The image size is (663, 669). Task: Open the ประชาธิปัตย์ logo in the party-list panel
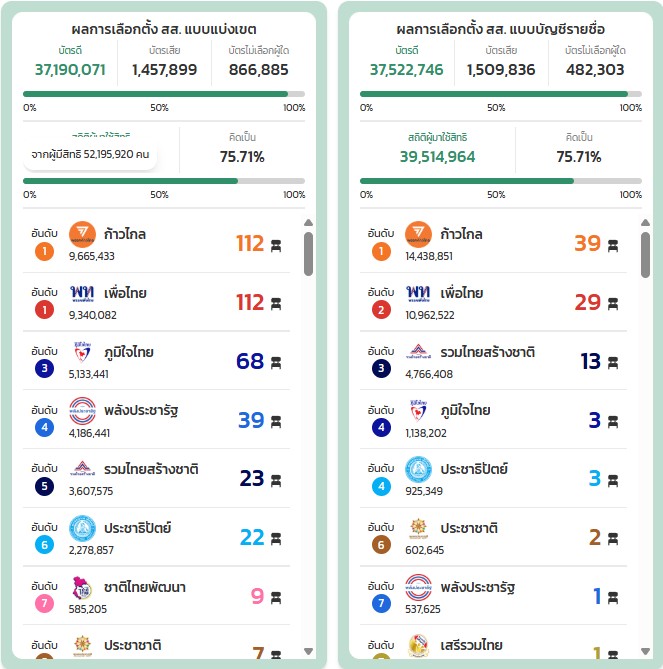(x=418, y=470)
